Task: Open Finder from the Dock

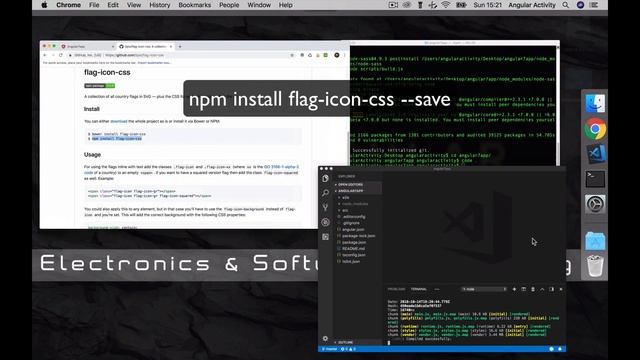Action: pyautogui.click(x=595, y=104)
